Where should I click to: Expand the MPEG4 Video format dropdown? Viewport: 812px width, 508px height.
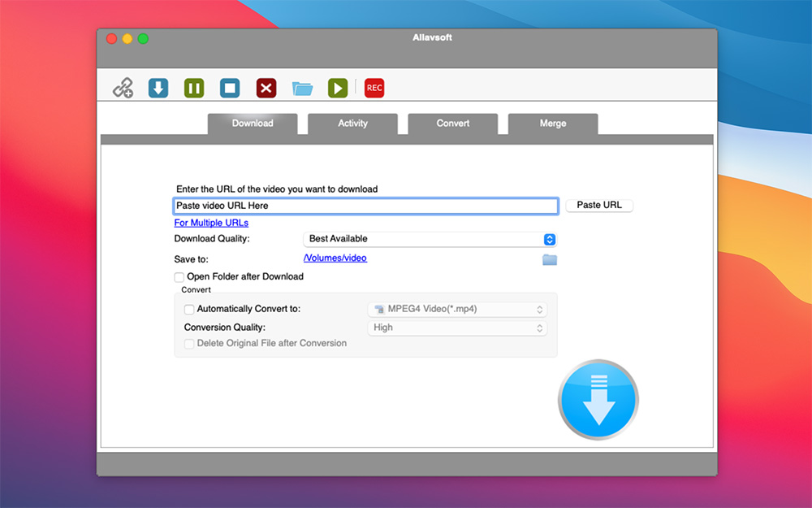click(x=457, y=310)
